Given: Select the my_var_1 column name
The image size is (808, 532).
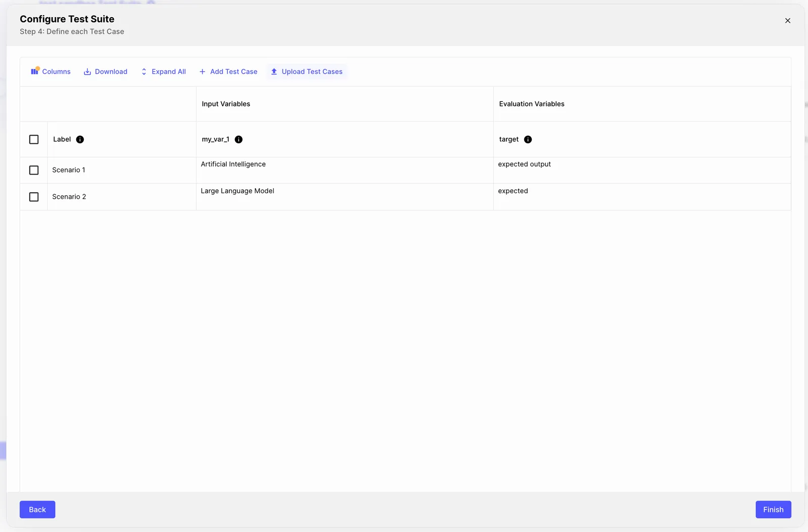Looking at the screenshot, I should (x=216, y=139).
